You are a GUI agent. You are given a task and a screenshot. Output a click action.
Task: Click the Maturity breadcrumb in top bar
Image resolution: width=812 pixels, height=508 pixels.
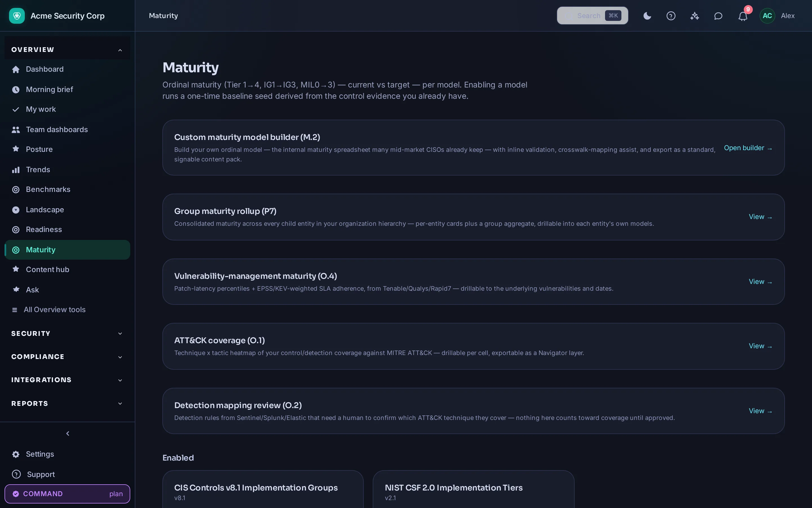point(164,16)
